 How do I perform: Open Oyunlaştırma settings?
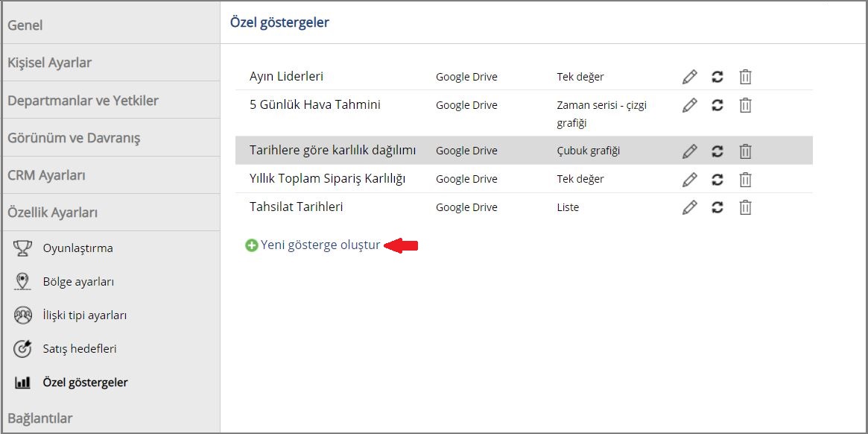pyautogui.click(x=78, y=248)
